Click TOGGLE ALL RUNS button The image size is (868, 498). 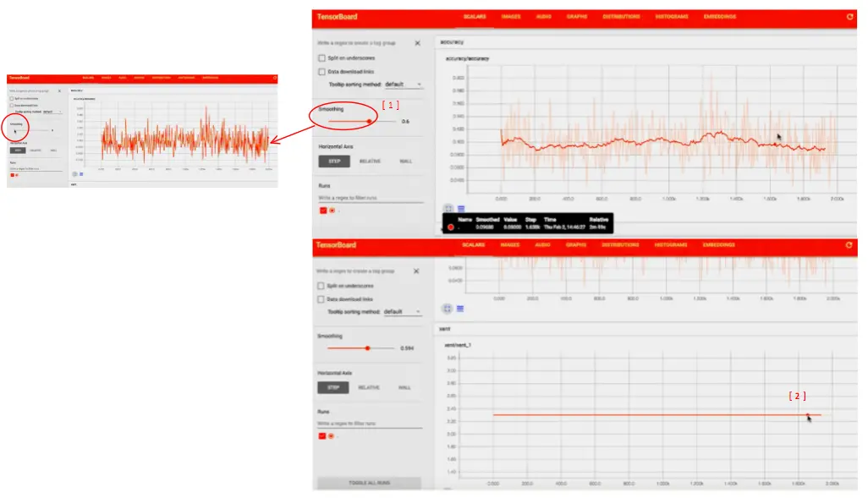[369, 483]
